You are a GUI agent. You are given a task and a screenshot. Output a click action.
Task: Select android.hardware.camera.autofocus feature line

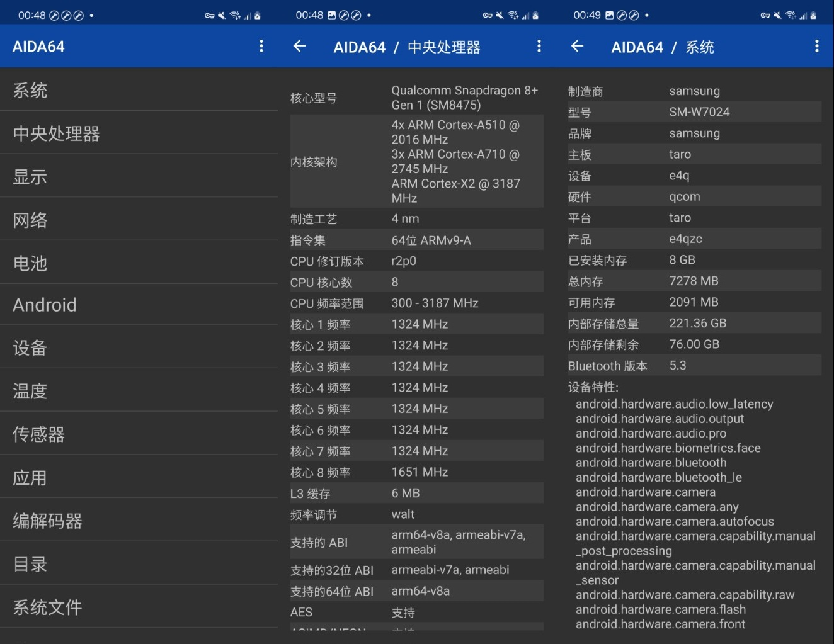(675, 521)
